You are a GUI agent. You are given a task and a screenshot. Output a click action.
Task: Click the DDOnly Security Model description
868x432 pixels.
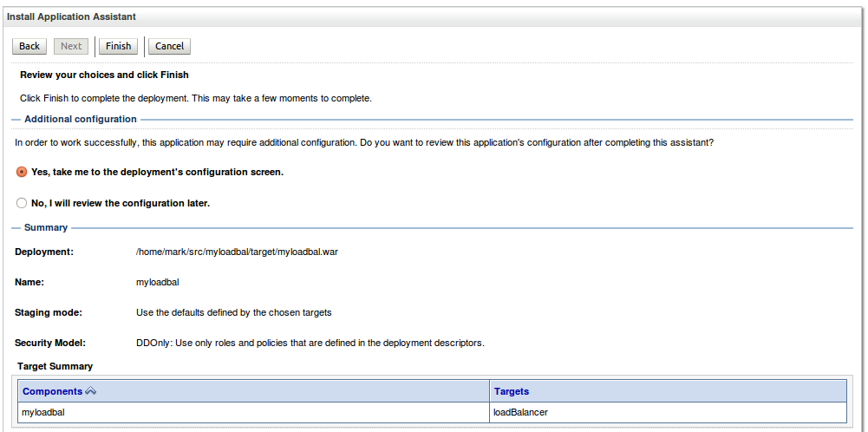pos(310,343)
